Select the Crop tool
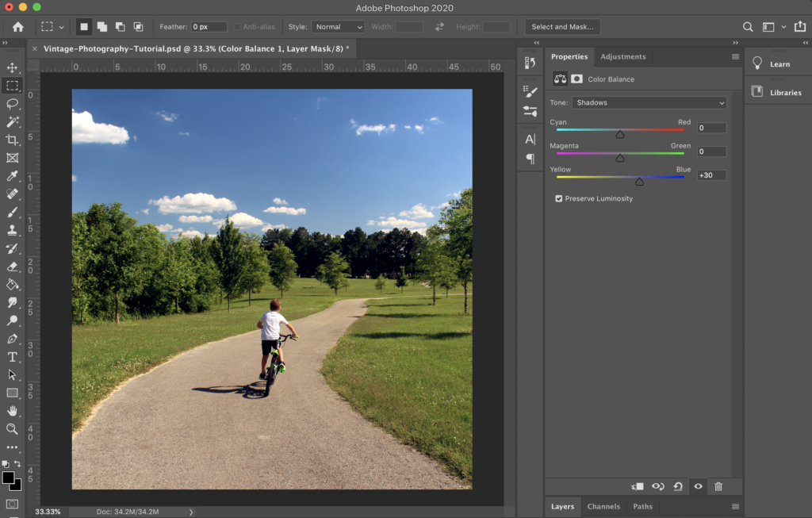812x518 pixels. tap(12, 140)
